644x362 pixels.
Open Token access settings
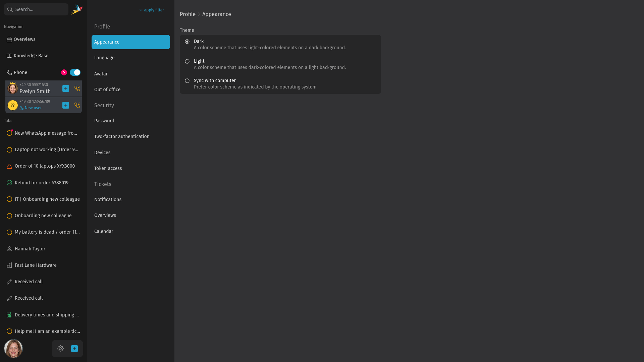[x=131, y=168]
